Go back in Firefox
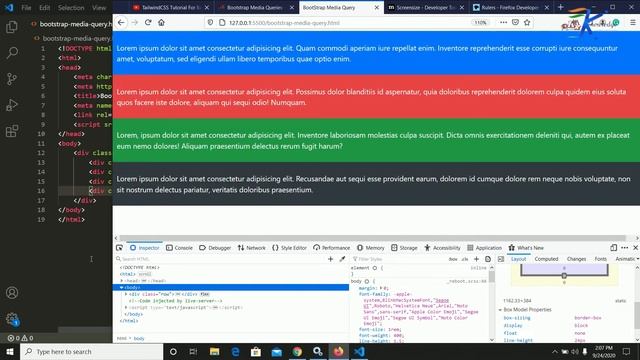The height and width of the screenshot is (360, 640). click(121, 22)
